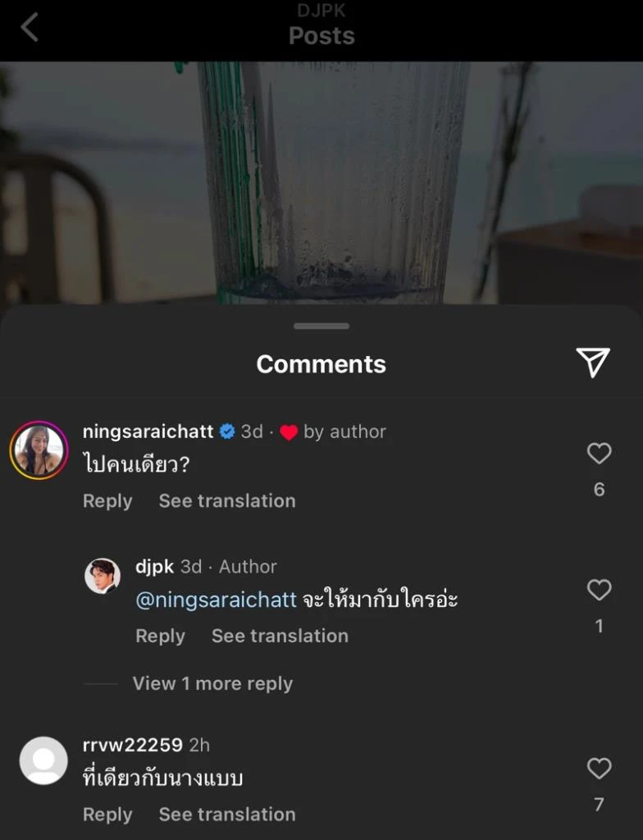This screenshot has width=643, height=840.
Task: Like djpk's reply with heart icon
Action: (x=600, y=590)
